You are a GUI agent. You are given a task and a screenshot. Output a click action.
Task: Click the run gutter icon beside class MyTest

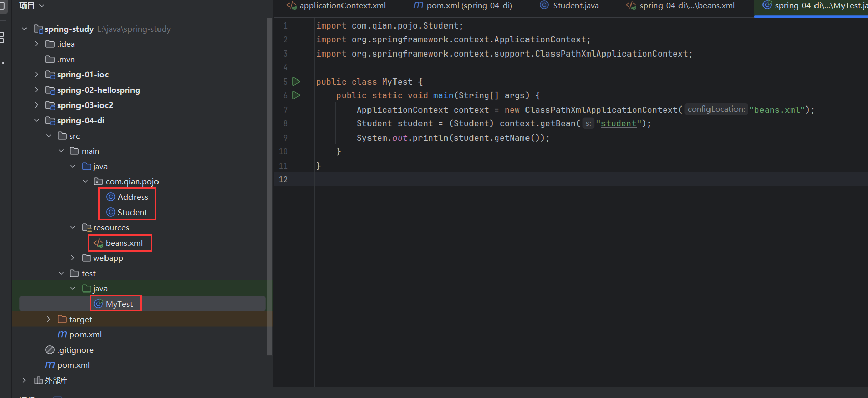pyautogui.click(x=296, y=82)
